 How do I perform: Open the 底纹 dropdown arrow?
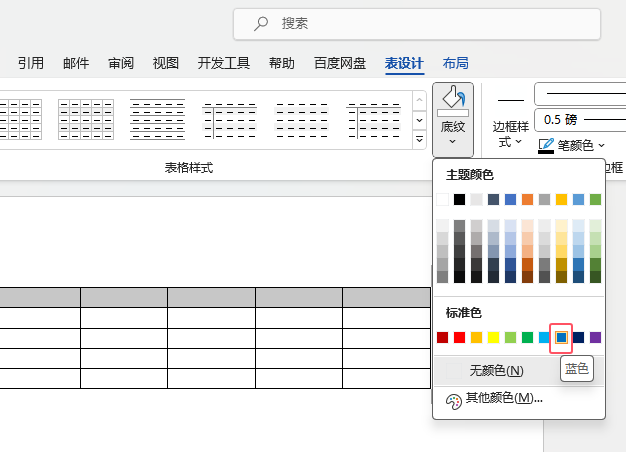coord(453,141)
